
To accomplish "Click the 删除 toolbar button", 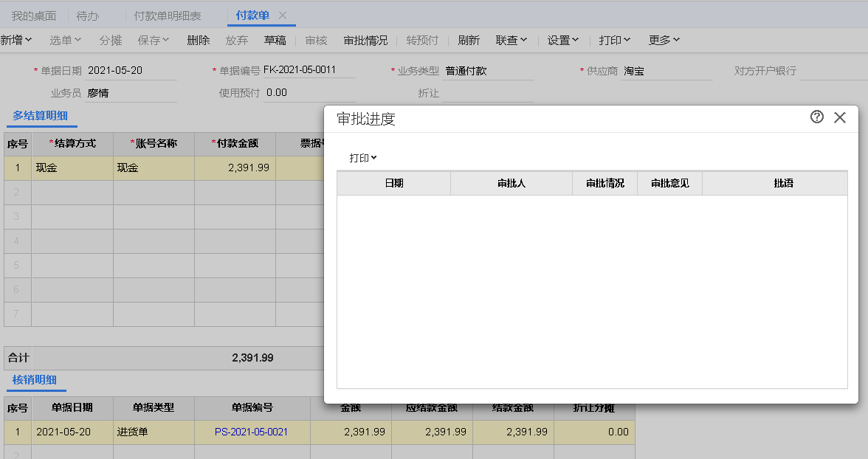I will (x=198, y=40).
